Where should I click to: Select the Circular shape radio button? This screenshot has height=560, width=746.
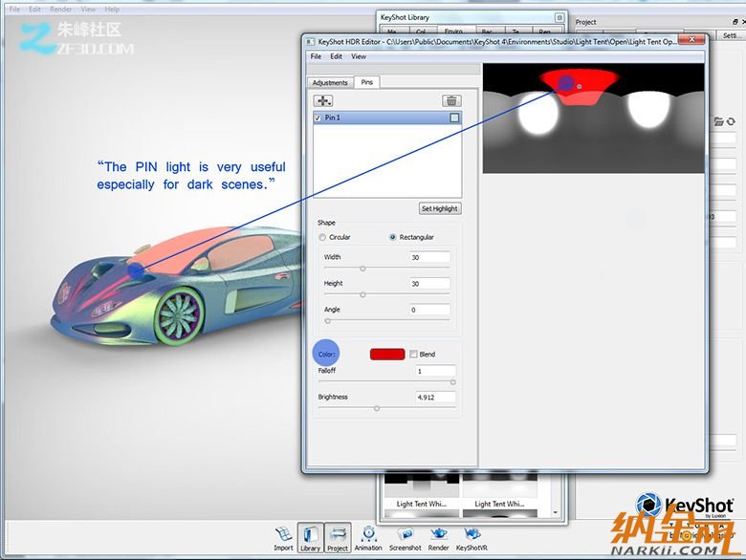322,237
